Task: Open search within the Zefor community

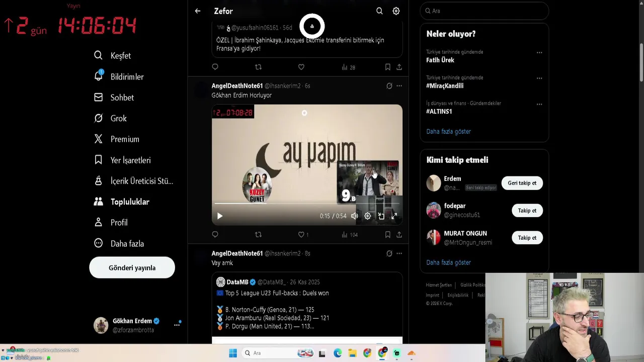Action: [379, 11]
